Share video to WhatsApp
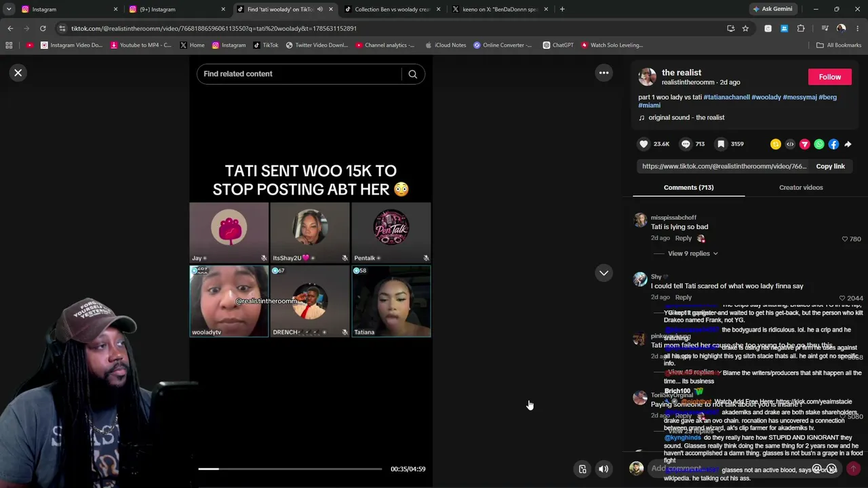 click(819, 144)
